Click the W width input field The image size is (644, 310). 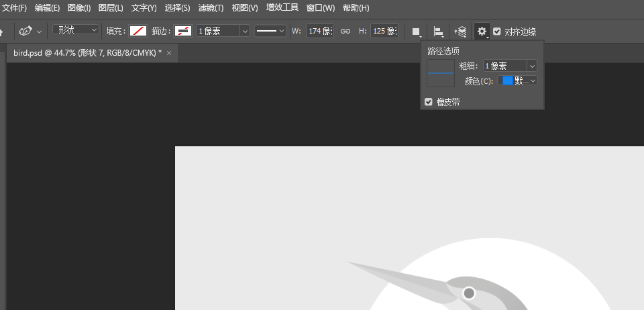pos(319,31)
